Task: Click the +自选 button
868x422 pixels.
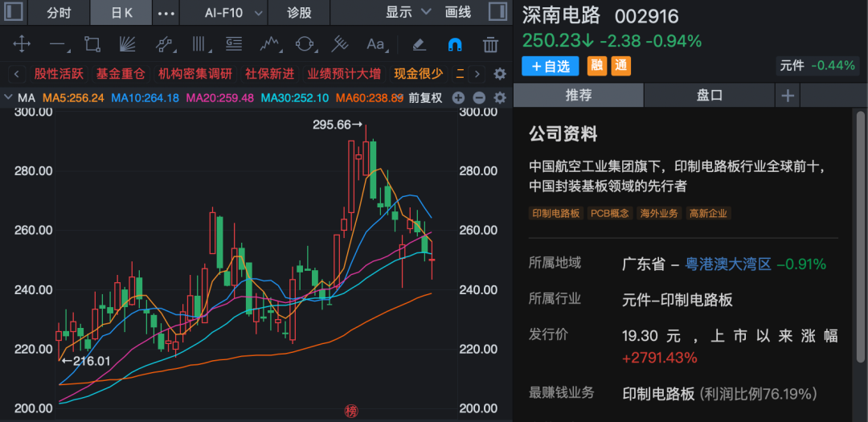Action: (x=551, y=66)
